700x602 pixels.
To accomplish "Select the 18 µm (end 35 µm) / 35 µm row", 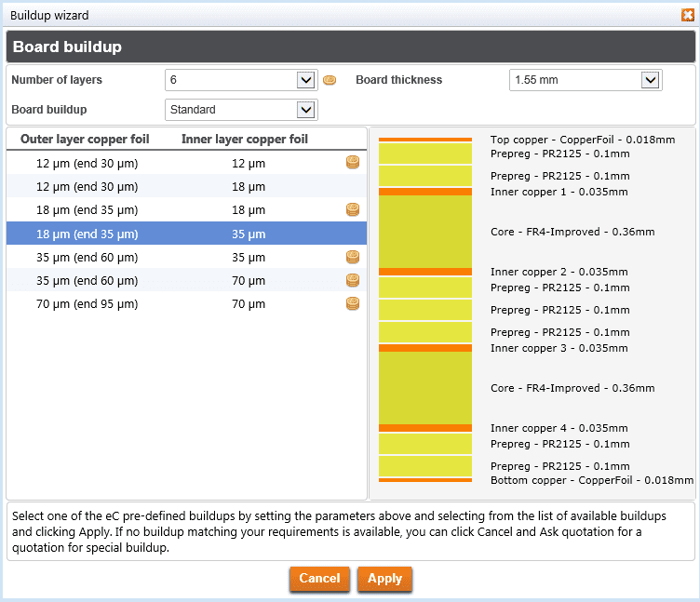I will coord(186,234).
